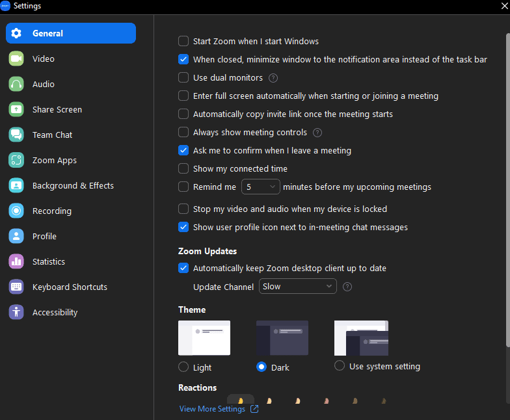Image resolution: width=510 pixels, height=420 pixels.
Task: Show Statistics settings
Action: click(x=71, y=261)
